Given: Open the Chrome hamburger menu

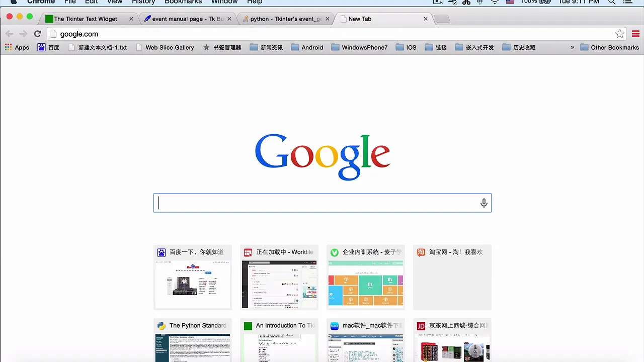Looking at the screenshot, I should pyautogui.click(x=635, y=34).
